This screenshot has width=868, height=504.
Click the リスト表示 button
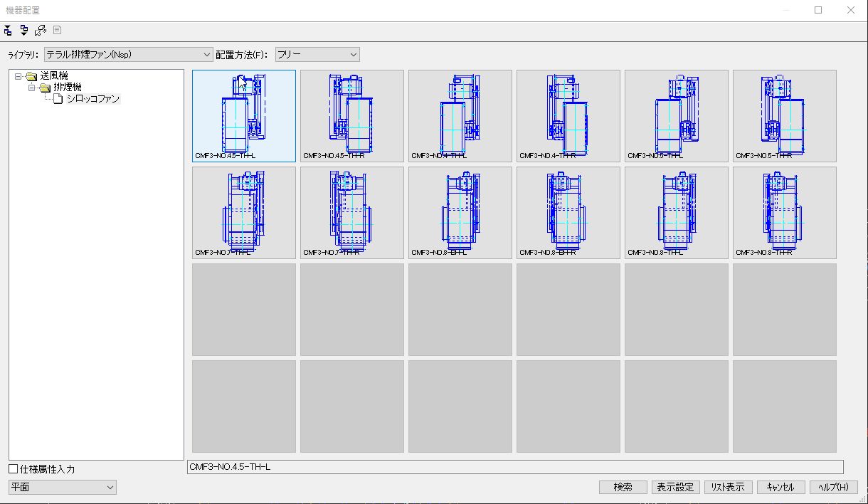729,487
